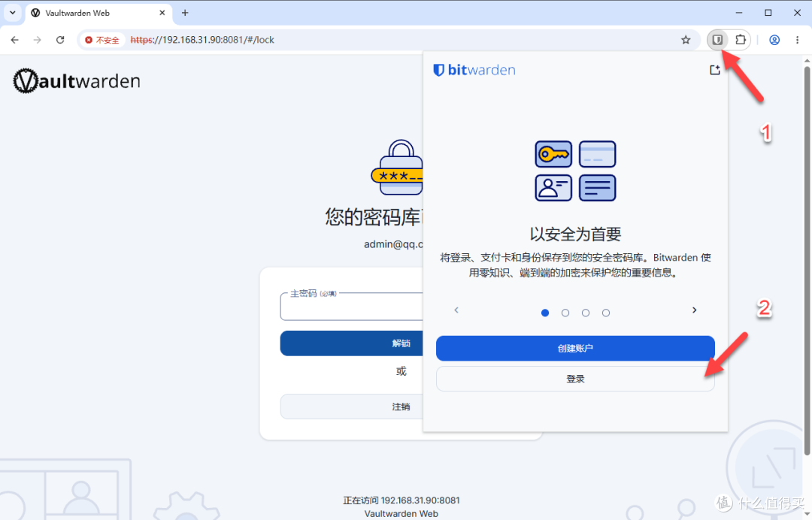Image resolution: width=812 pixels, height=520 pixels.
Task: Open the Chrome extensions puzzle icon
Action: tap(741, 40)
